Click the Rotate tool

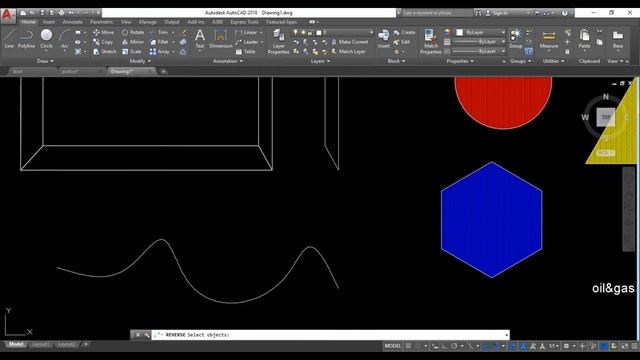point(133,32)
